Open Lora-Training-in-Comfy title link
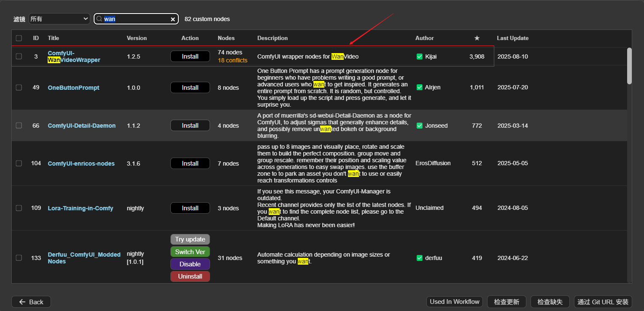Screen dimensions: 644x311 80,208
